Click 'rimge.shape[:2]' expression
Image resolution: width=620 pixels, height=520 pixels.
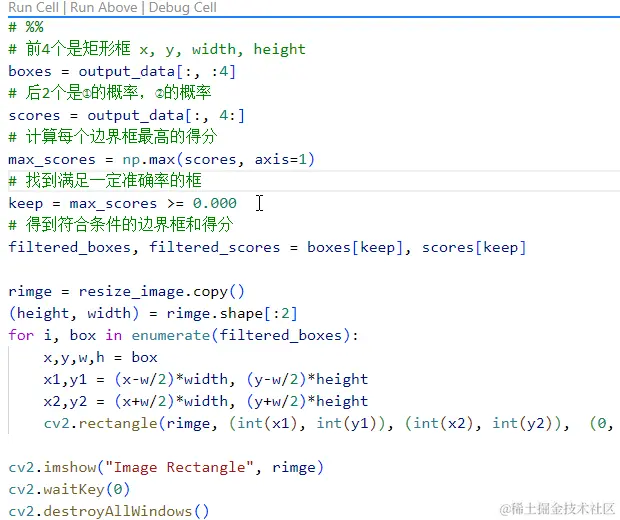[x=232, y=314]
